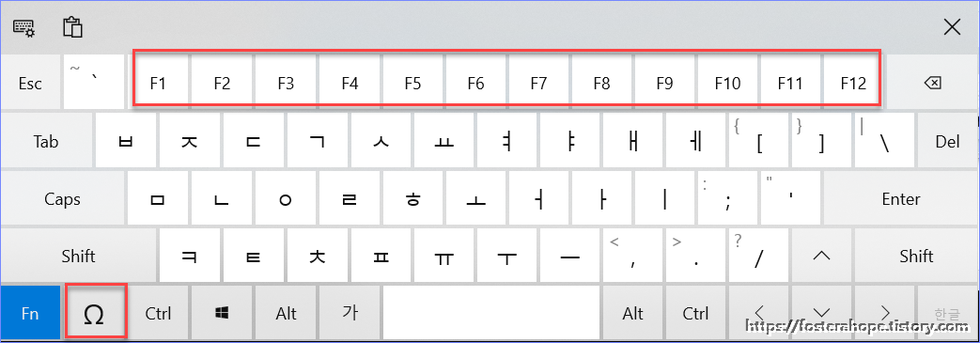Image resolution: width=980 pixels, height=343 pixels.
Task: Tap the F4 key
Action: click(350, 83)
